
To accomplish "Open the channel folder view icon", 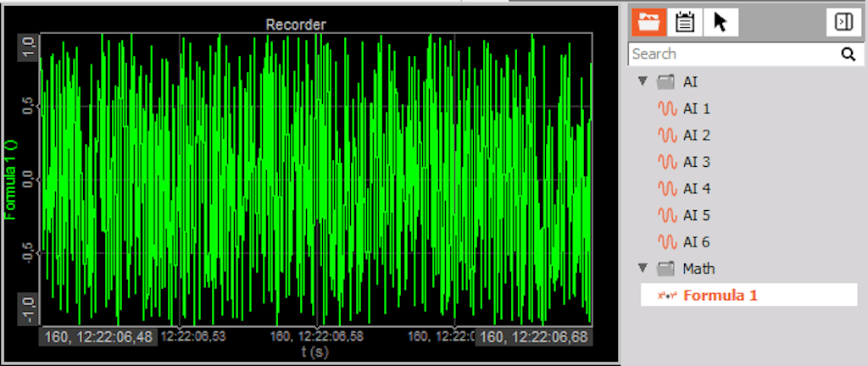I will [x=648, y=23].
